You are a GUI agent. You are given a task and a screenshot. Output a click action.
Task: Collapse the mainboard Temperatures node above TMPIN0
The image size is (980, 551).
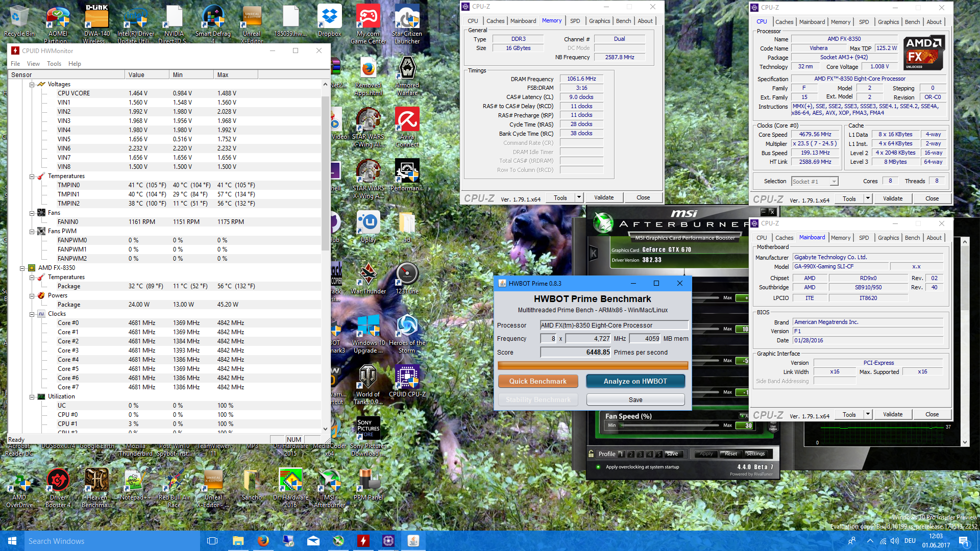pos(32,176)
